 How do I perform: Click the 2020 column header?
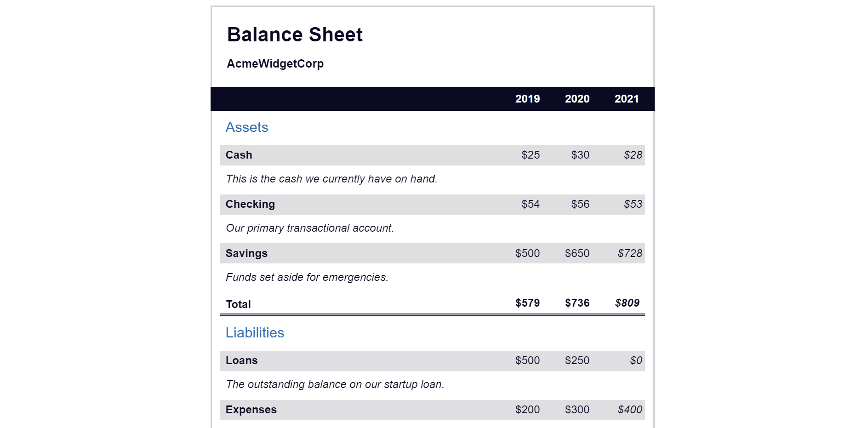577,99
